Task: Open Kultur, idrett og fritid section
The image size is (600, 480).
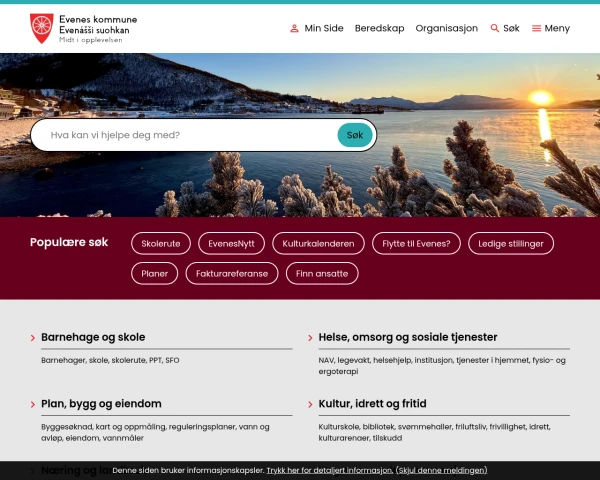Action: (x=372, y=404)
